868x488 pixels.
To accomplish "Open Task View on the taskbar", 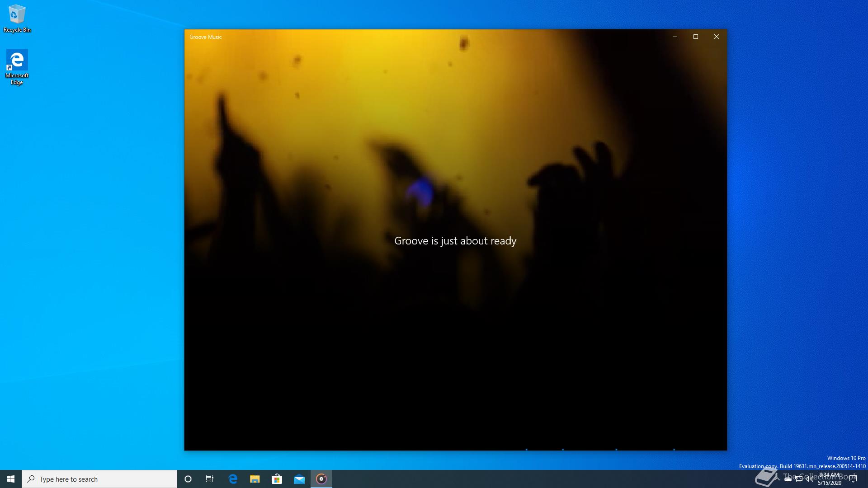I will (x=210, y=479).
